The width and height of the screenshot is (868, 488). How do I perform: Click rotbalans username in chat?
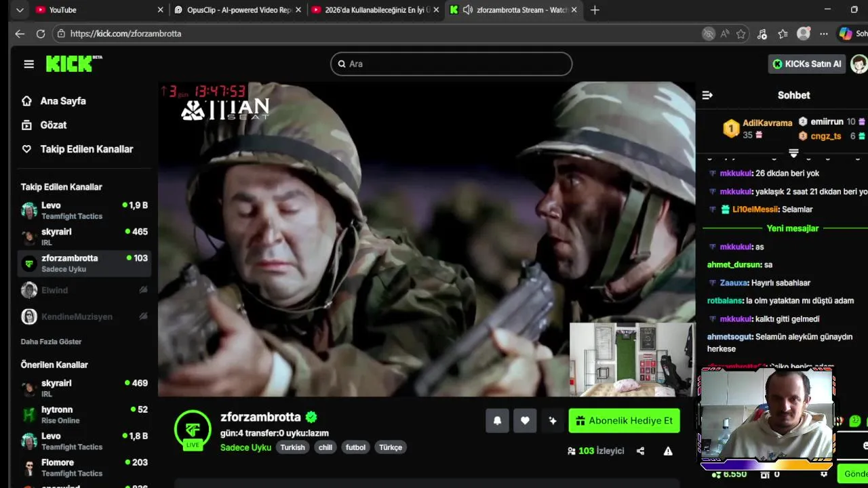(725, 301)
